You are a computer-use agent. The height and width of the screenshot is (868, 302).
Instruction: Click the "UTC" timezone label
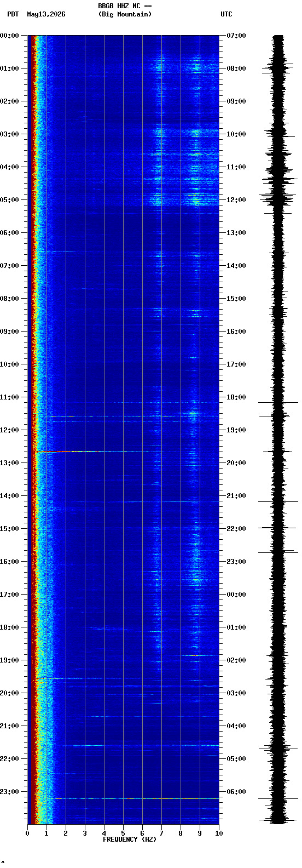pos(226,14)
